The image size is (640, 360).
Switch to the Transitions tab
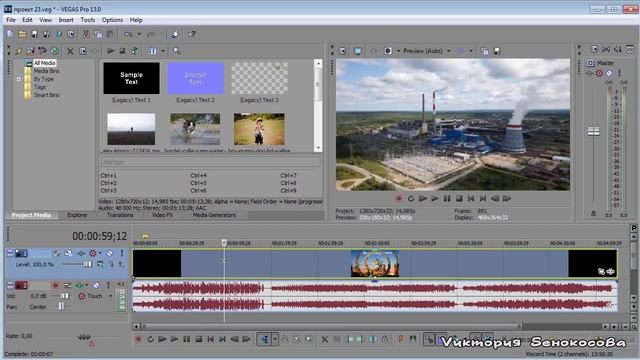tap(120, 215)
